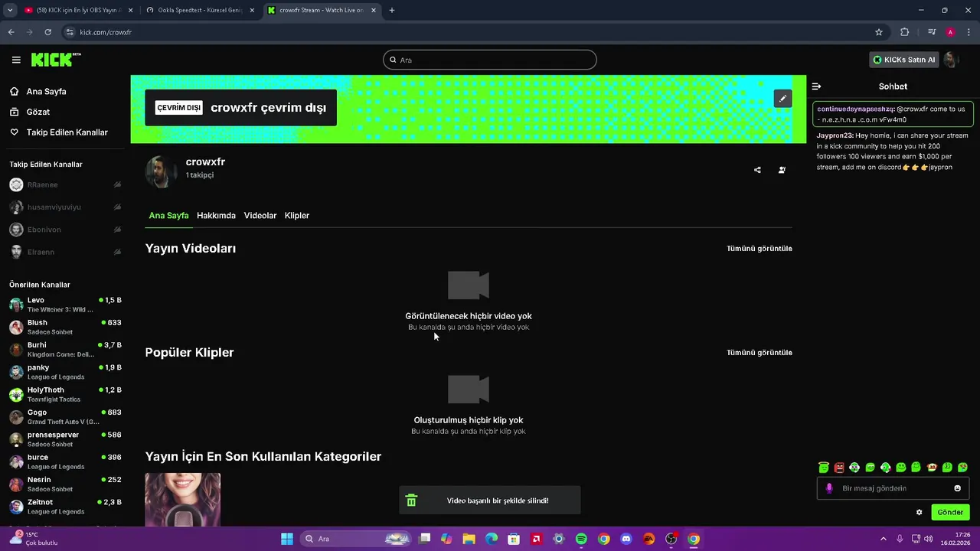Image resolution: width=980 pixels, height=551 pixels.
Task: Switch to the Ookla Speedtest browser tab
Action: 201,10
